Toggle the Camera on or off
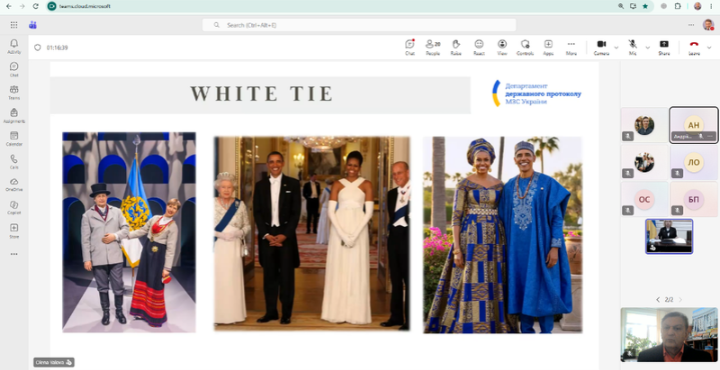 tap(601, 47)
